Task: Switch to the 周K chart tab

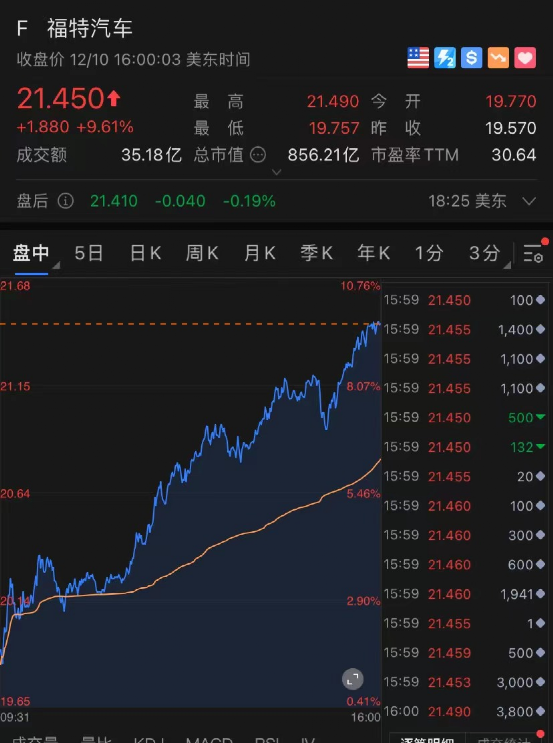Action: [x=202, y=254]
